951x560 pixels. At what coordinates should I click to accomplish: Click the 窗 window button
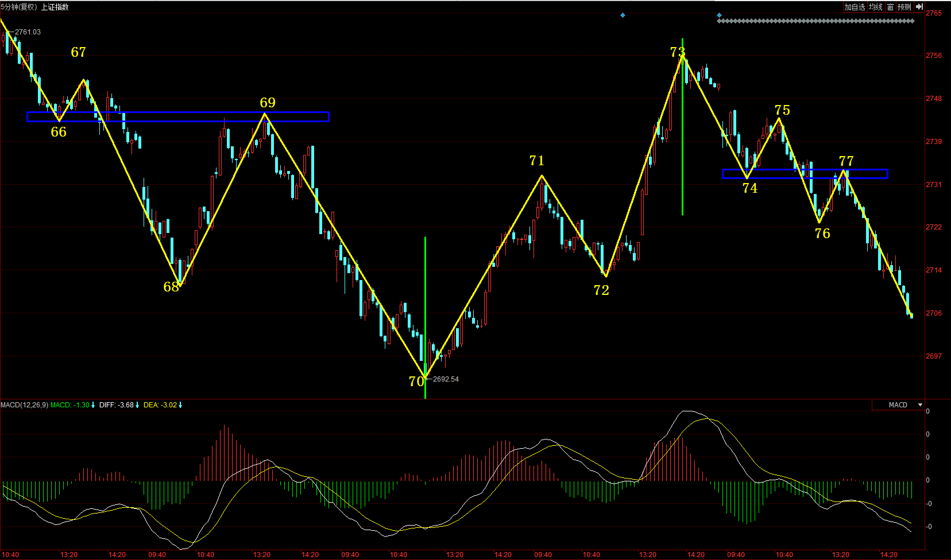pos(890,7)
